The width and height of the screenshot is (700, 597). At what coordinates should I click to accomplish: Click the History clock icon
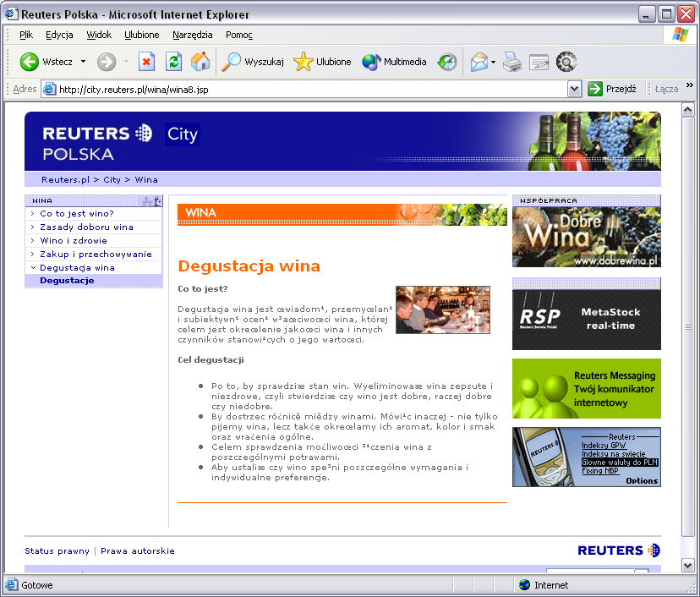[446, 62]
